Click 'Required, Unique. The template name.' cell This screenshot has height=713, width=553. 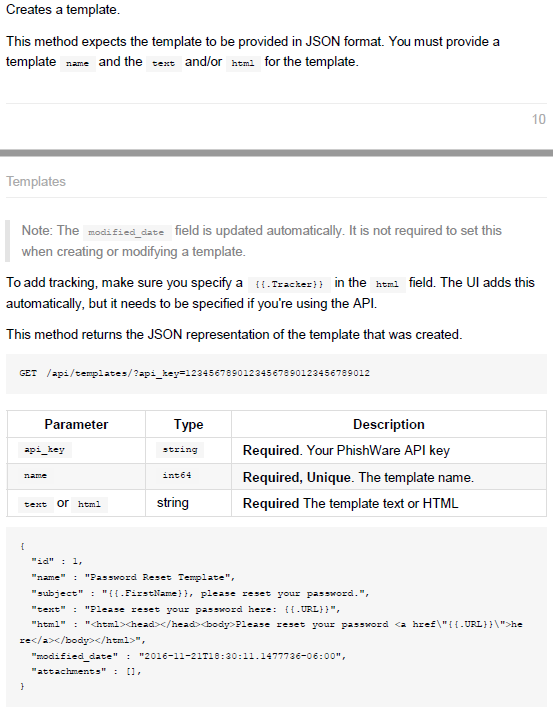(x=358, y=477)
